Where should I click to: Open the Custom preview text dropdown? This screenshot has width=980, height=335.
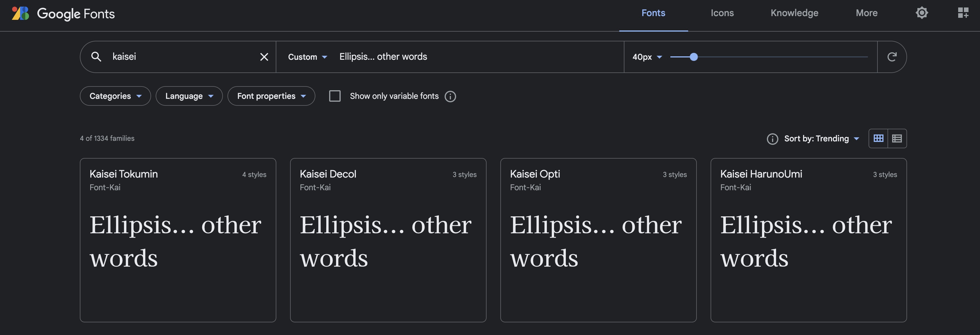(307, 56)
